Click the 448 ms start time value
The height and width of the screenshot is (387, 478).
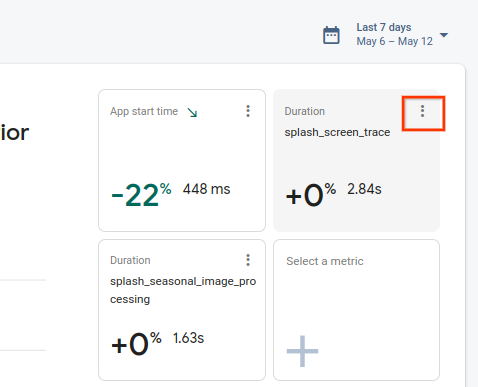[x=206, y=189]
